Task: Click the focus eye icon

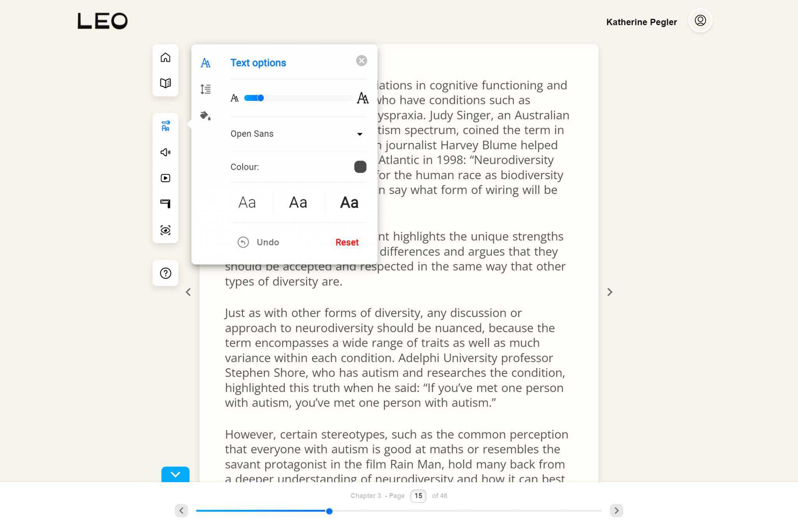Action: click(x=166, y=230)
